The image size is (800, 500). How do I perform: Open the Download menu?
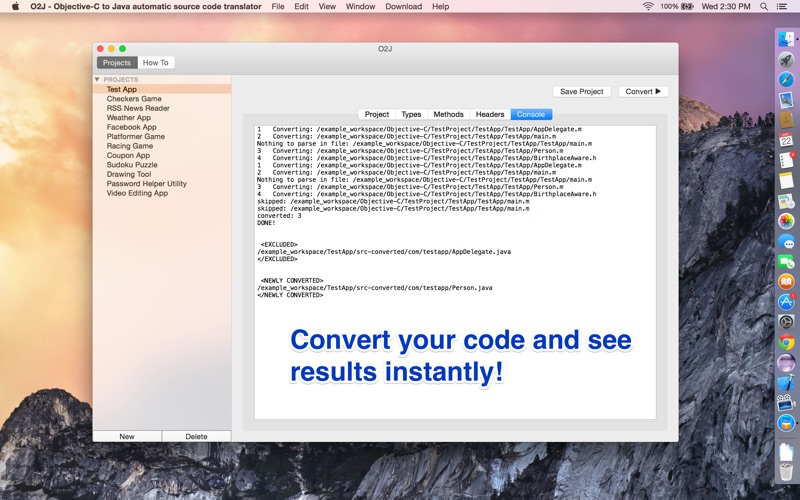pyautogui.click(x=404, y=6)
